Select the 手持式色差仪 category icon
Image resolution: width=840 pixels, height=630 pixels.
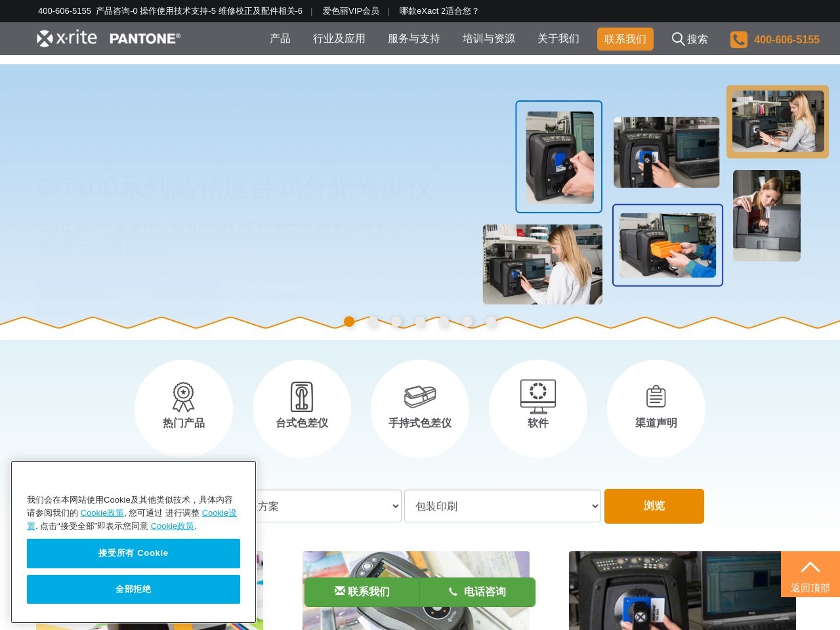(419, 396)
